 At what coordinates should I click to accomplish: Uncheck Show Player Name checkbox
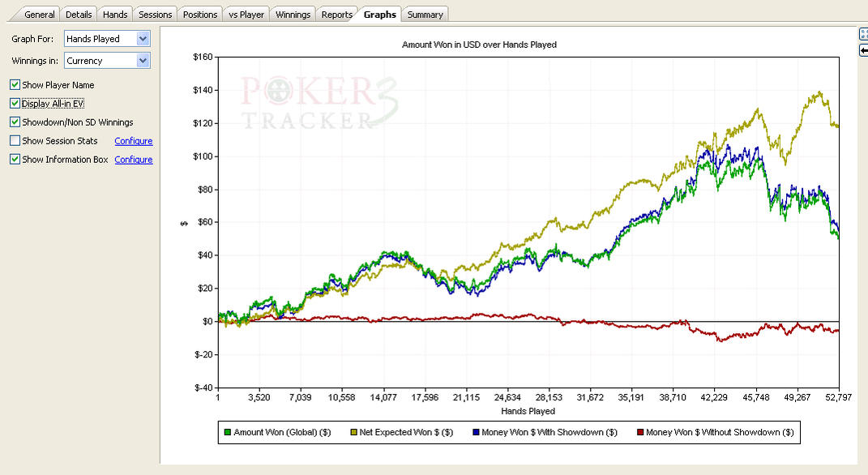[15, 85]
